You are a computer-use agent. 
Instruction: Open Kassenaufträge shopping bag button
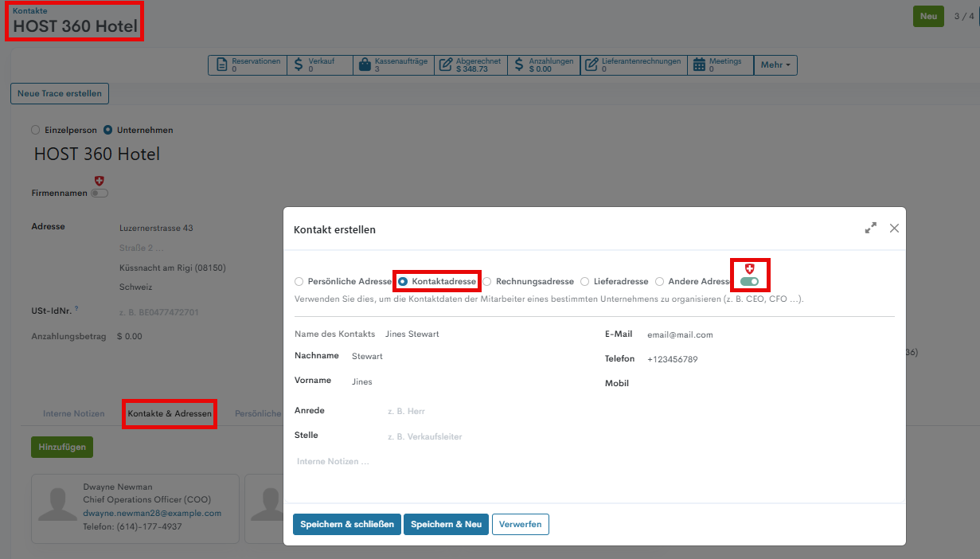pyautogui.click(x=392, y=65)
